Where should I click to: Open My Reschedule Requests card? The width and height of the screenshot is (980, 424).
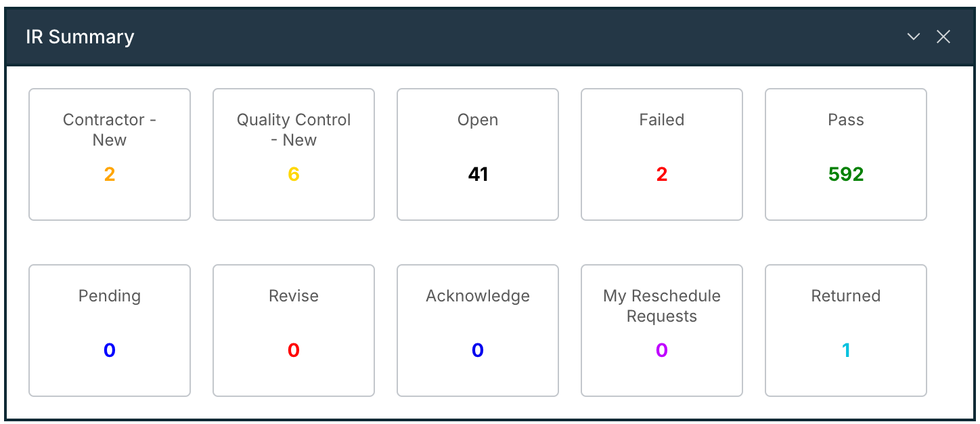click(662, 331)
